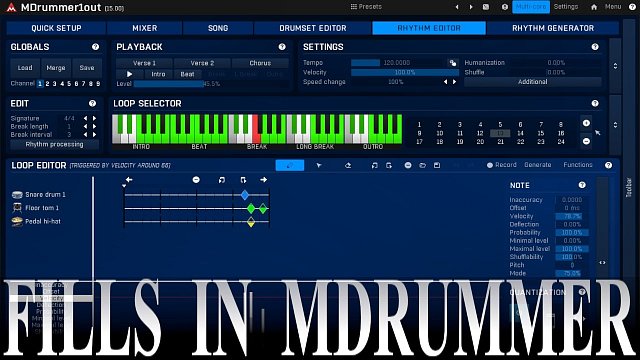Click the Generate button in Loop Editor

pos(538,165)
